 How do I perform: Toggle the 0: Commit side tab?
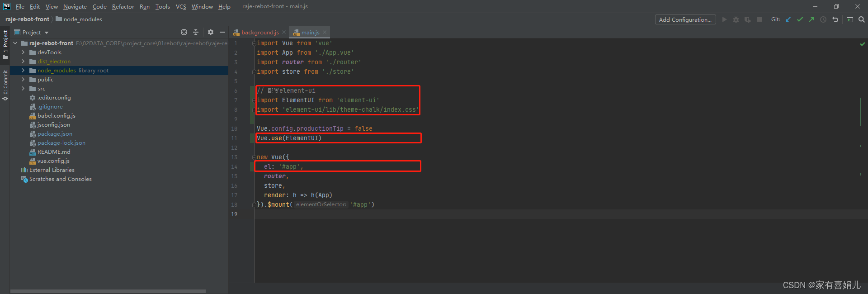[x=5, y=85]
